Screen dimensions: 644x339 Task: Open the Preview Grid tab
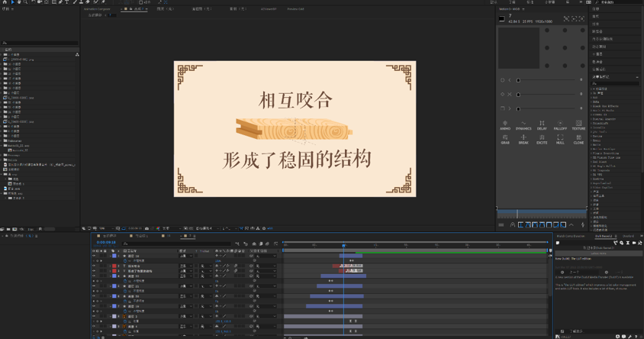[x=295, y=9]
